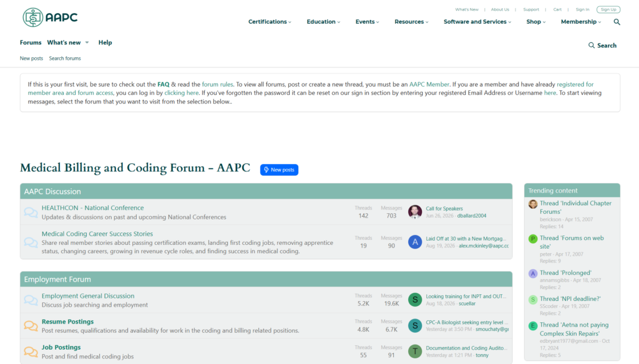The height and width of the screenshot is (364, 639).
Task: Click the Sign Up button
Action: click(x=608, y=9)
